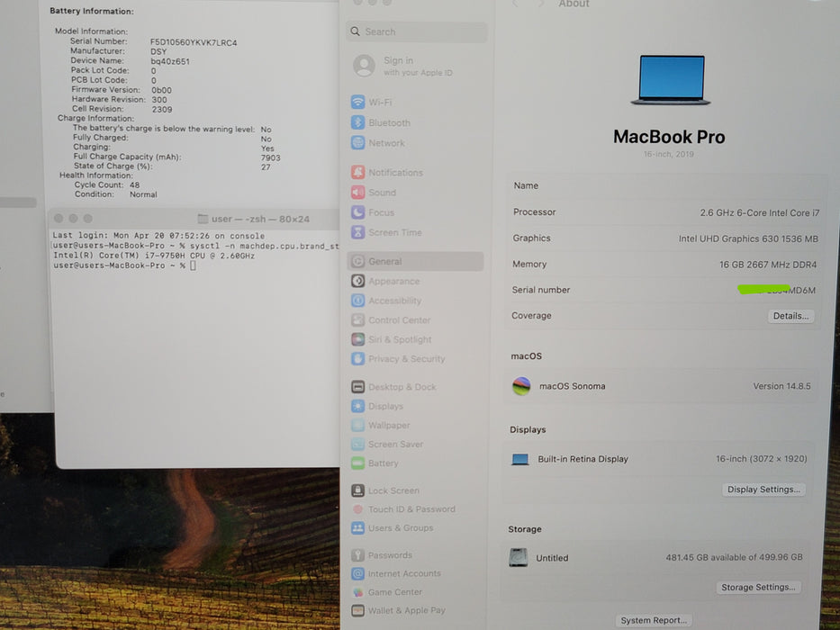Open Appearance icon in sidebar

[x=357, y=281]
